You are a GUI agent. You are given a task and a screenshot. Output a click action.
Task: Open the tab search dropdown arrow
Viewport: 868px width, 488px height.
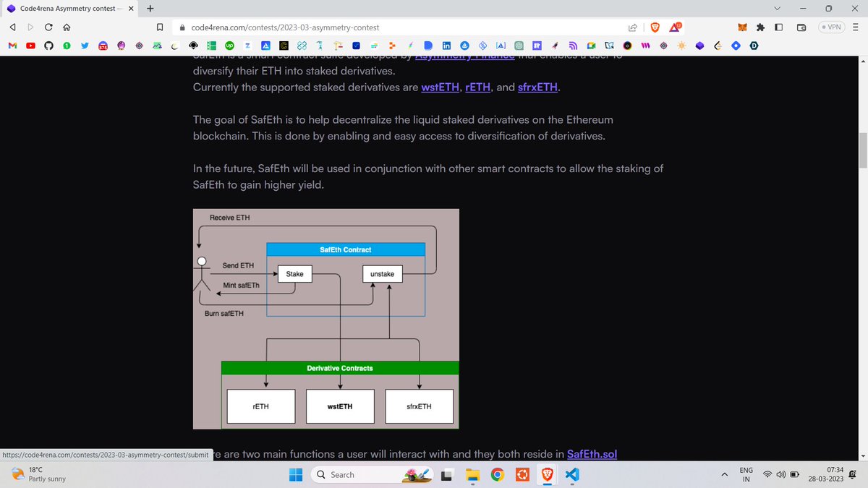(x=778, y=9)
